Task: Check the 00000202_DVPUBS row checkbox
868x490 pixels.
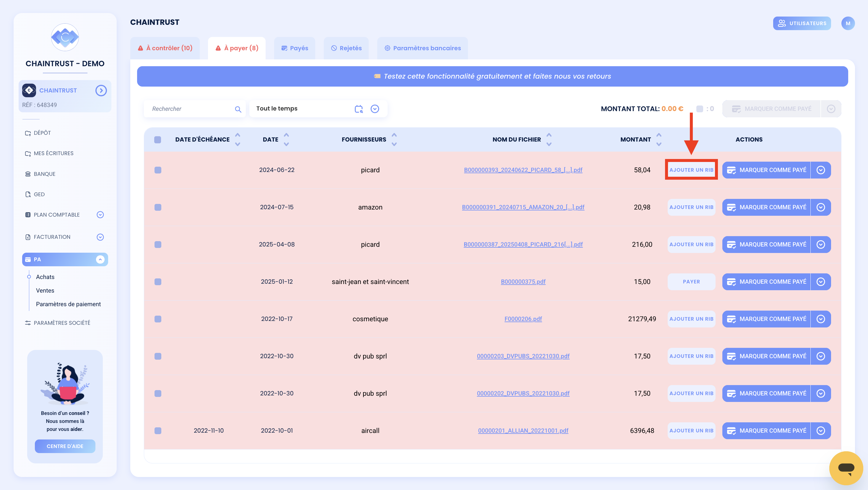Action: coord(158,394)
